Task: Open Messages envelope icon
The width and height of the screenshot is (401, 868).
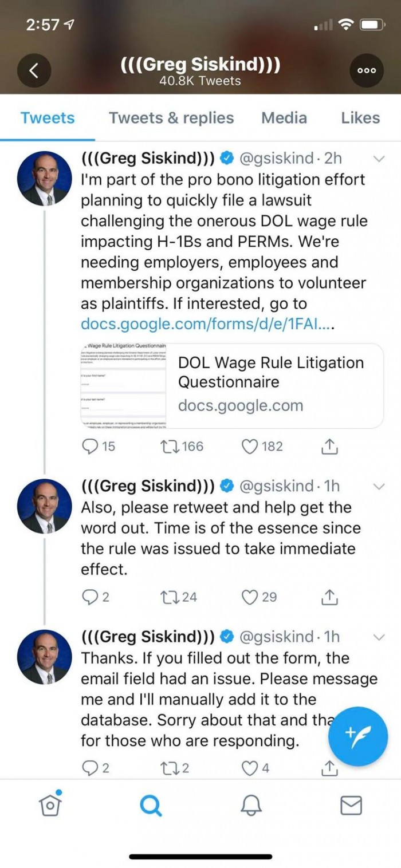Action: click(x=351, y=806)
